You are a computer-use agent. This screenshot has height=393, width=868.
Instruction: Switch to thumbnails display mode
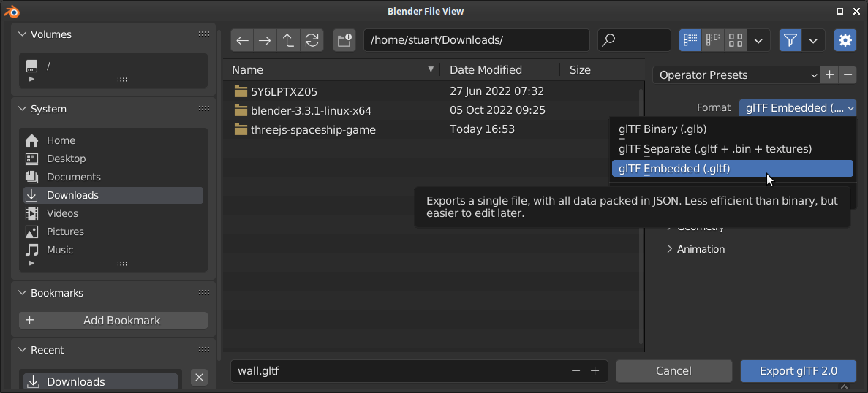click(736, 40)
